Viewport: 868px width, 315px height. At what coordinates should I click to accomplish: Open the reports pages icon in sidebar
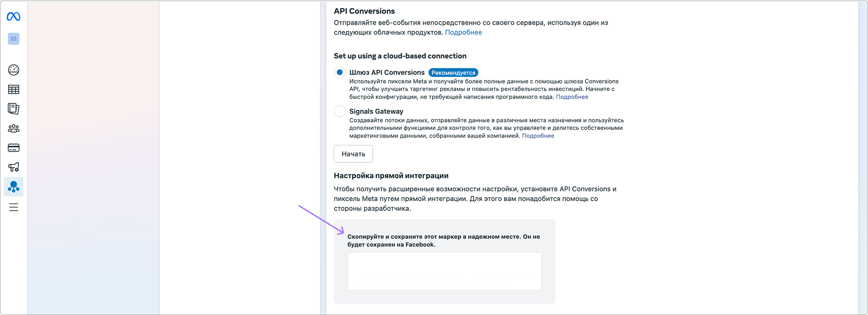pos(13,109)
